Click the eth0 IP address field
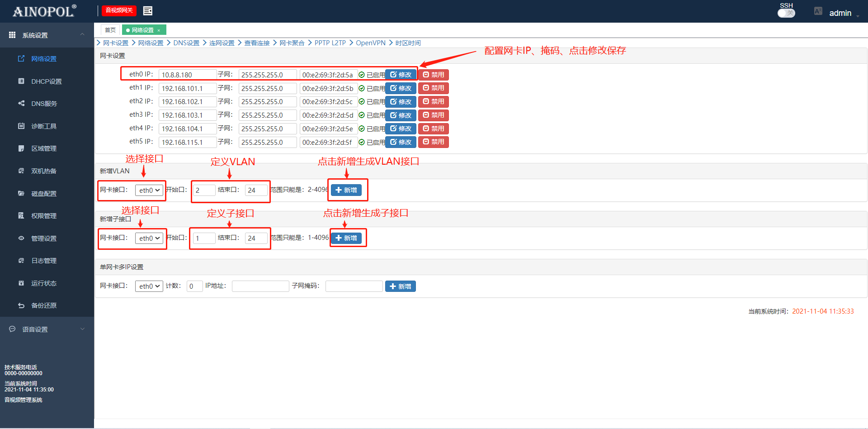This screenshot has height=429, width=868. pyautogui.click(x=187, y=75)
